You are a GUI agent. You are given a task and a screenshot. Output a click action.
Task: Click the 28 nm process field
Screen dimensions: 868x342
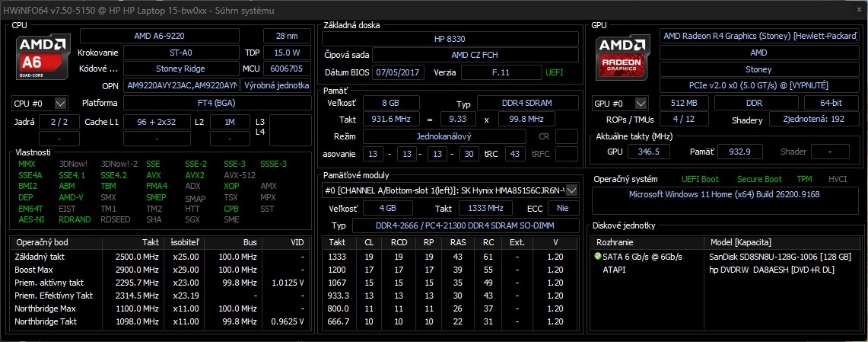(287, 36)
